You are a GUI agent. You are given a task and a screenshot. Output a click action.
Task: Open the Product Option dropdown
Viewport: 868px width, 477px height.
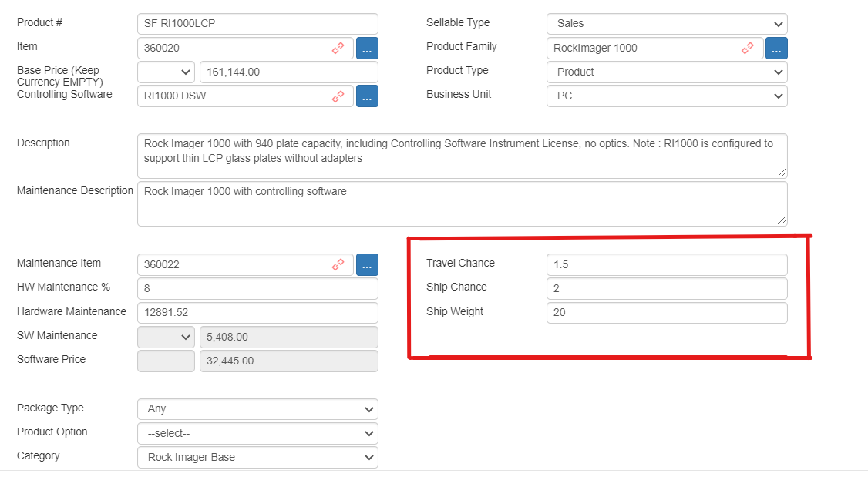257,433
